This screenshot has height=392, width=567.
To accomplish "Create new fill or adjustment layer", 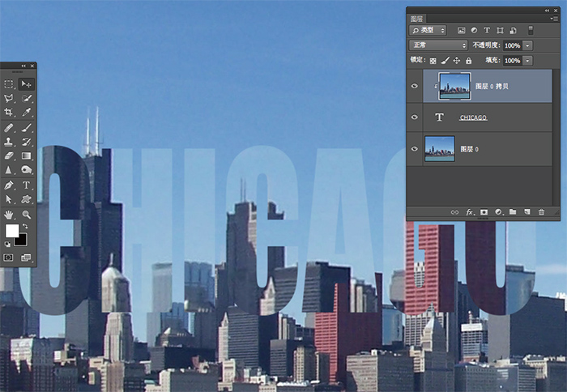I will click(498, 212).
